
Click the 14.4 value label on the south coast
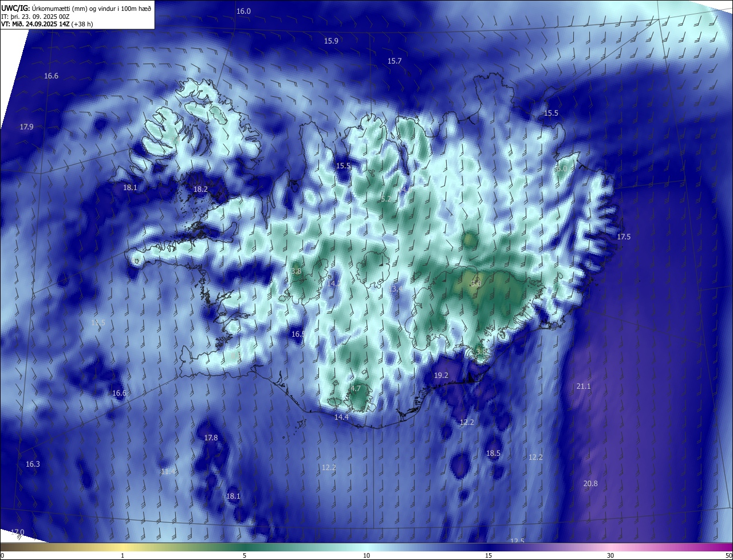(x=341, y=417)
